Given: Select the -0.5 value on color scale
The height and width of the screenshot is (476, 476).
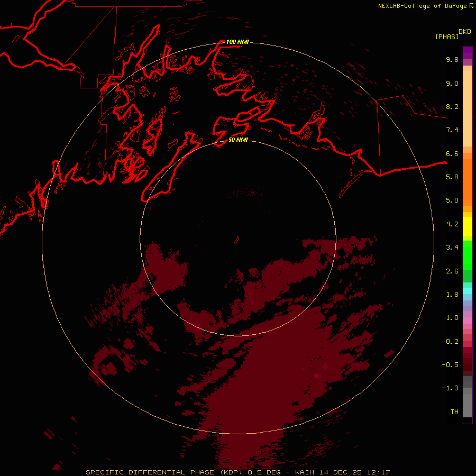Looking at the screenshot, I should pos(450,365).
